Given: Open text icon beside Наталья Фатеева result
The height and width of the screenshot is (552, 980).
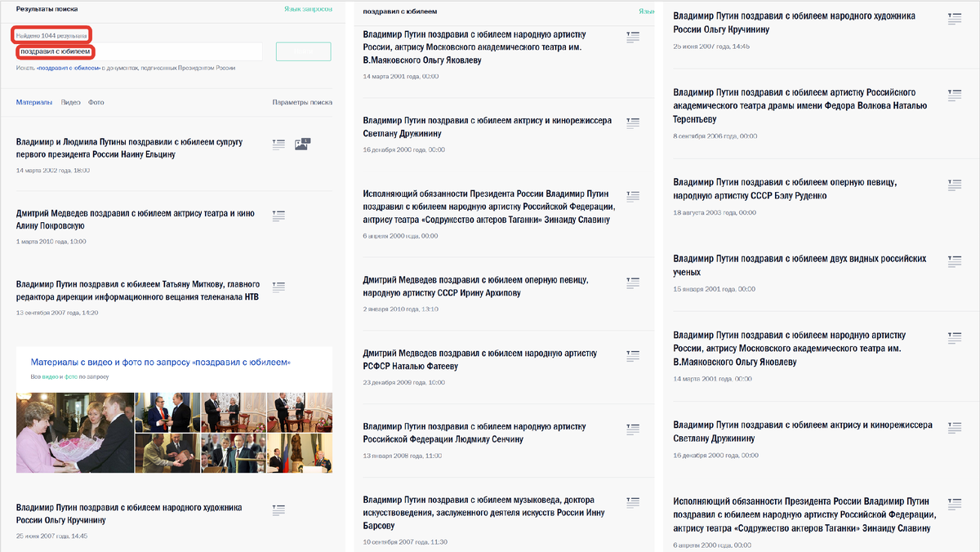Looking at the screenshot, I should tap(632, 356).
